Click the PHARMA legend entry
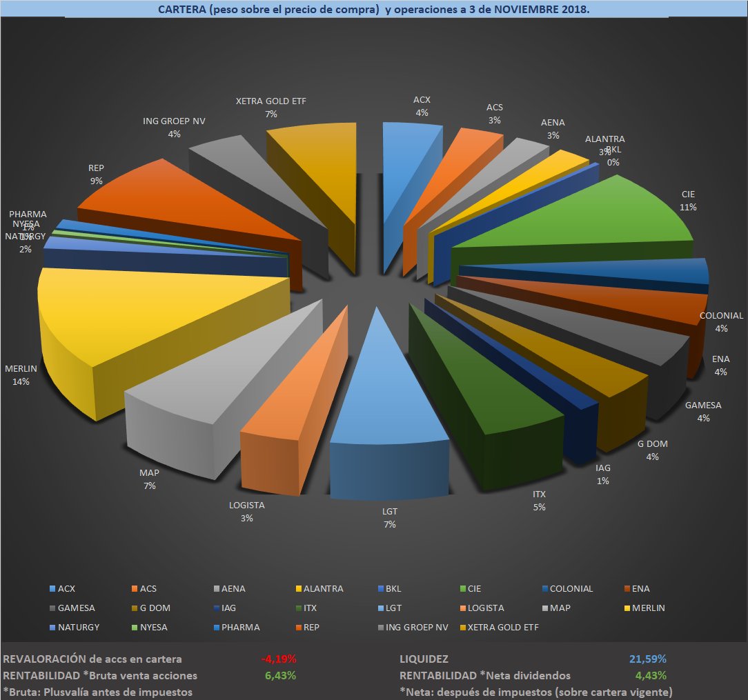This screenshot has width=748, height=700. 237,628
